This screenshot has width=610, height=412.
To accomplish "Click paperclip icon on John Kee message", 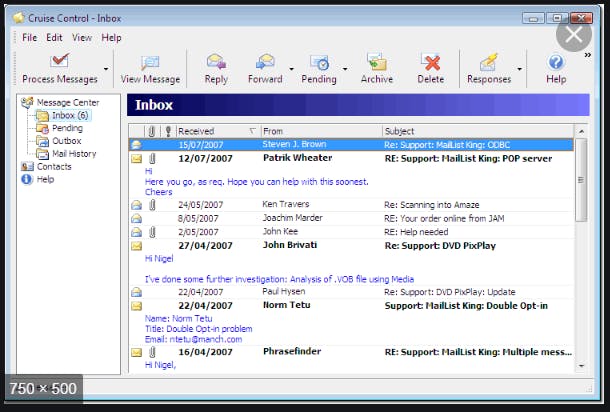I will pos(152,232).
